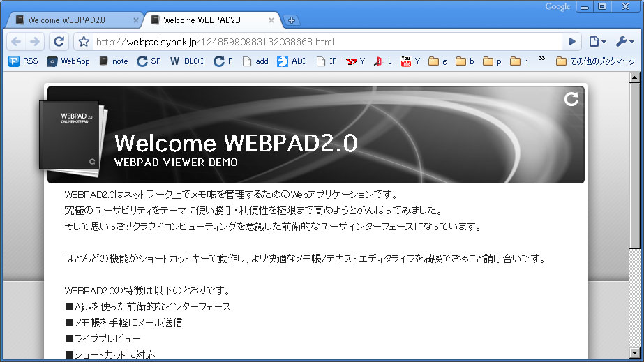This screenshot has height=362, width=644.
Task: Click the ■Ajaxを使った前衛的なインターフェース item
Action: [148, 307]
